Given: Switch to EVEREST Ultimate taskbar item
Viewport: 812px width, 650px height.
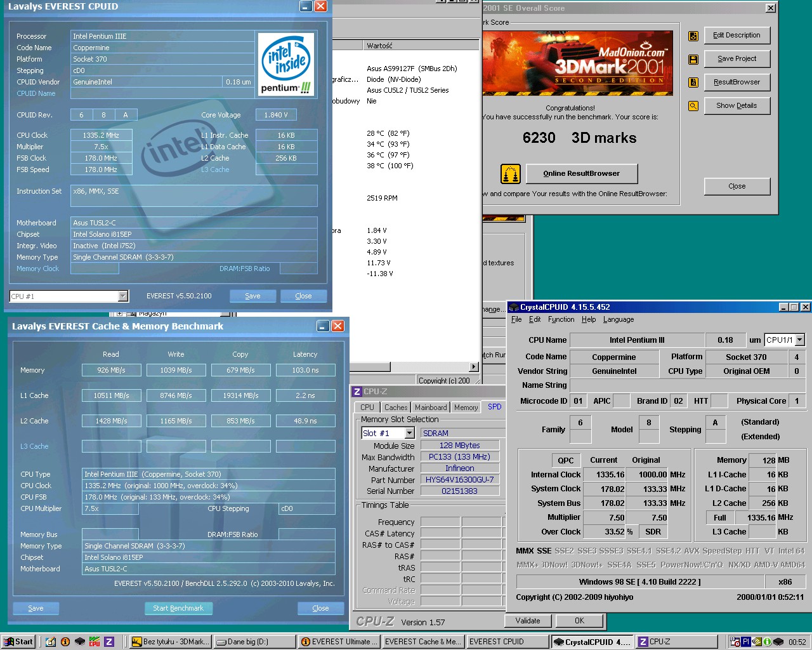Looking at the screenshot, I should click(339, 642).
